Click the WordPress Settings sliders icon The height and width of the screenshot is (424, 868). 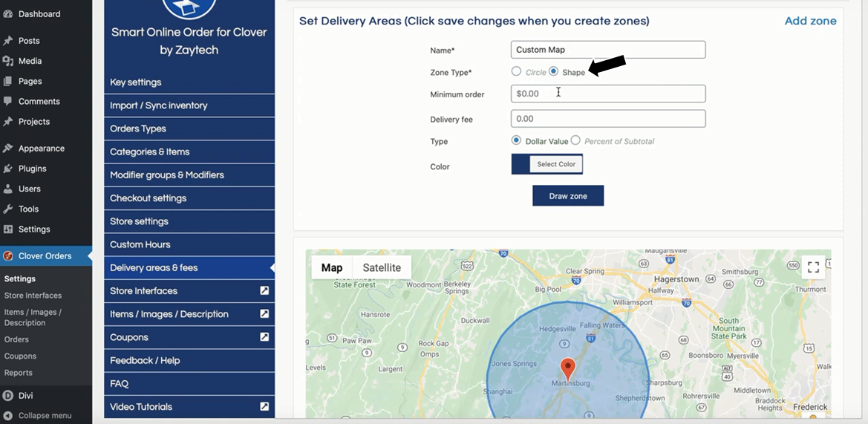[7, 229]
